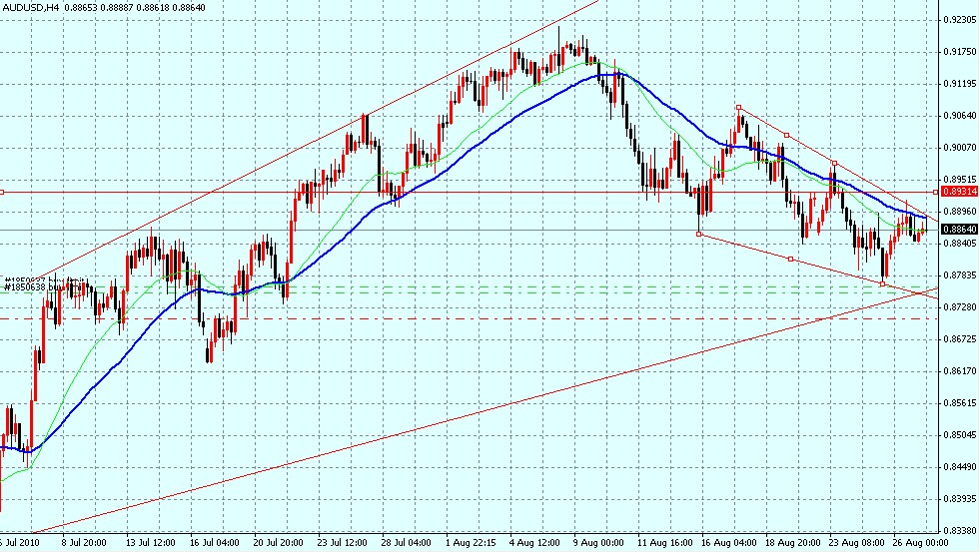This screenshot has height=553, width=980.
Task: Click the 23 Aug 08:00 time axis label
Action: 856,543
